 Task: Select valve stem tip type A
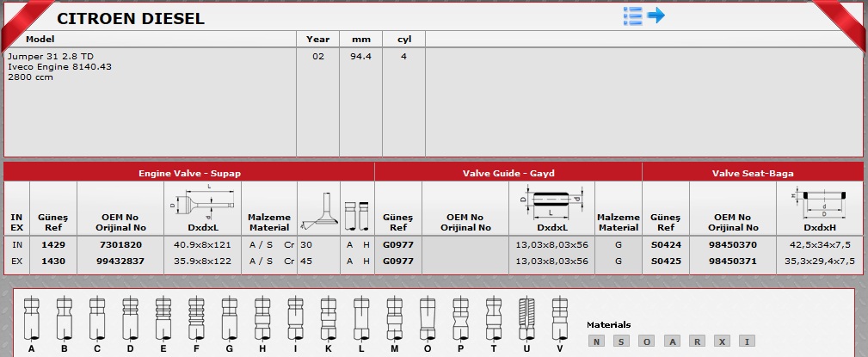[x=32, y=319]
